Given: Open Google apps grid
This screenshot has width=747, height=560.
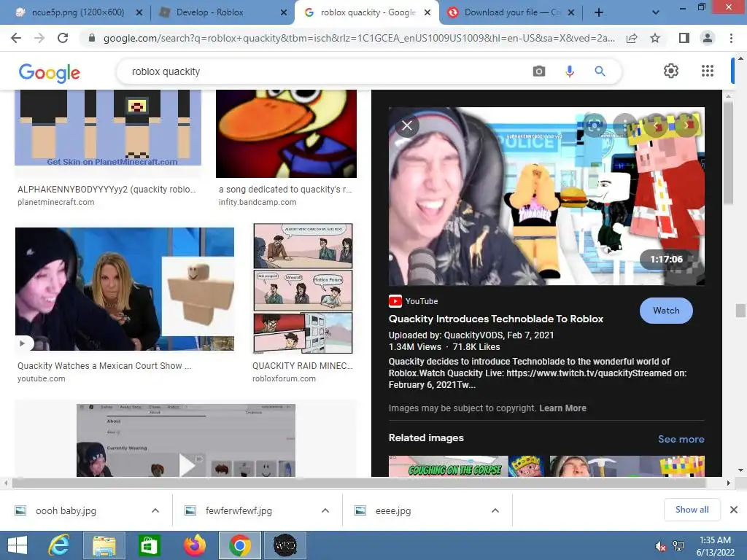Looking at the screenshot, I should (x=708, y=71).
